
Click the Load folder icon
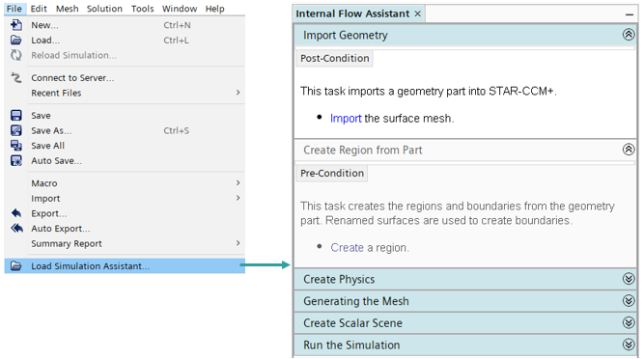click(x=16, y=41)
